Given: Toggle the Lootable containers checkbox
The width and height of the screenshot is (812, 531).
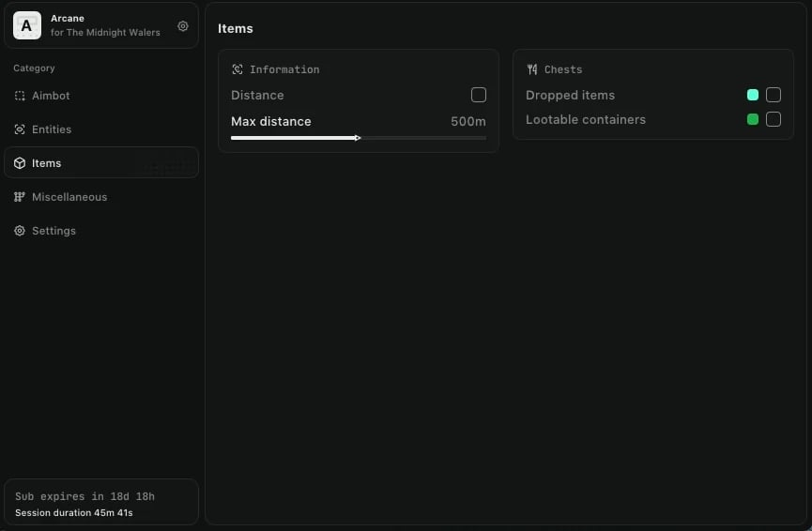Looking at the screenshot, I should point(774,119).
